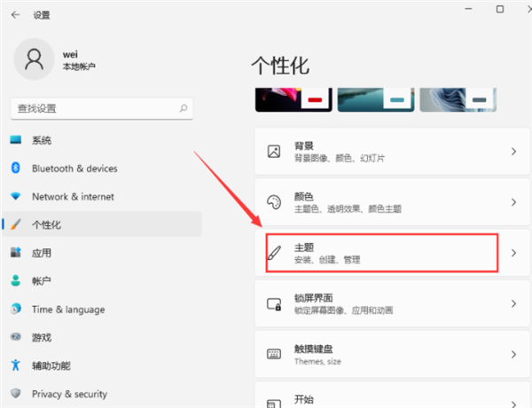Click the Colors palette icon
The image size is (532, 408).
click(275, 202)
